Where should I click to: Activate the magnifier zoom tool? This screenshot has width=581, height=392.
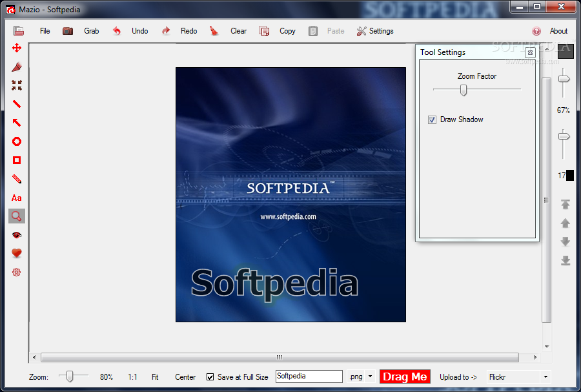(x=17, y=216)
